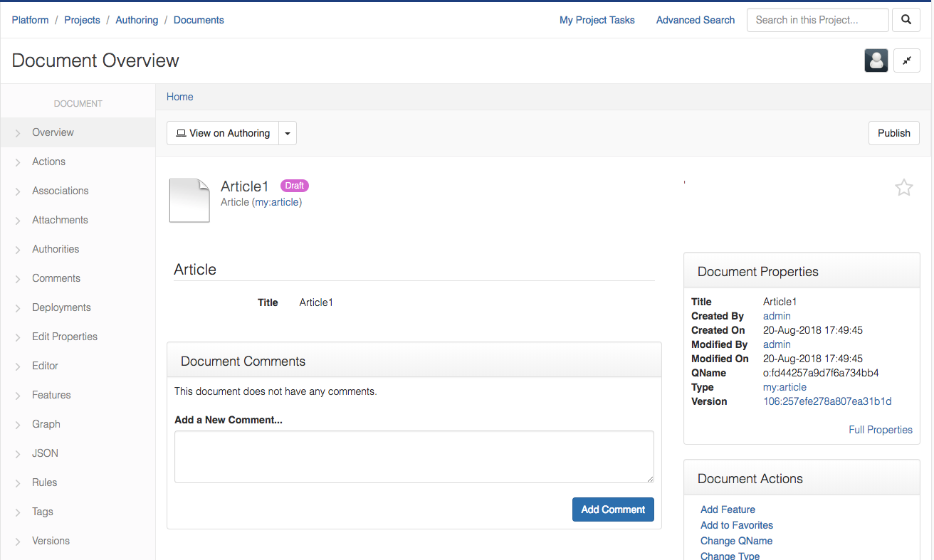
Task: Click the Advanced Search link
Action: pos(695,20)
